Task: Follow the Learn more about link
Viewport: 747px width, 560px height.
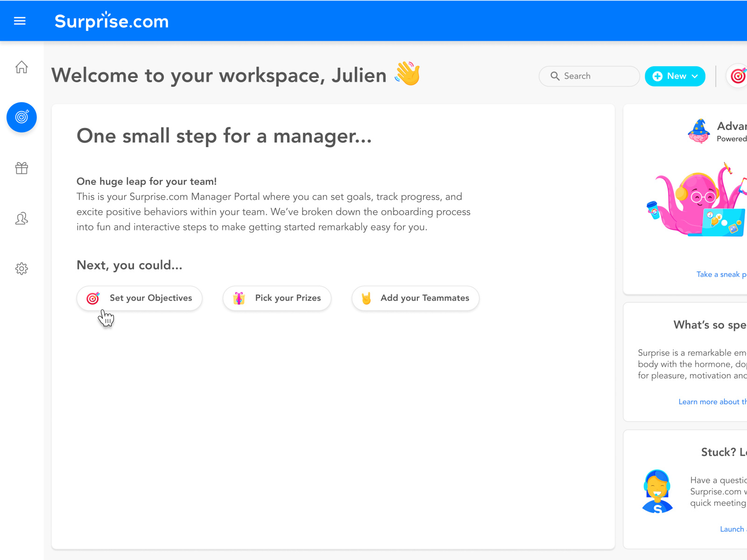Action: 712,401
